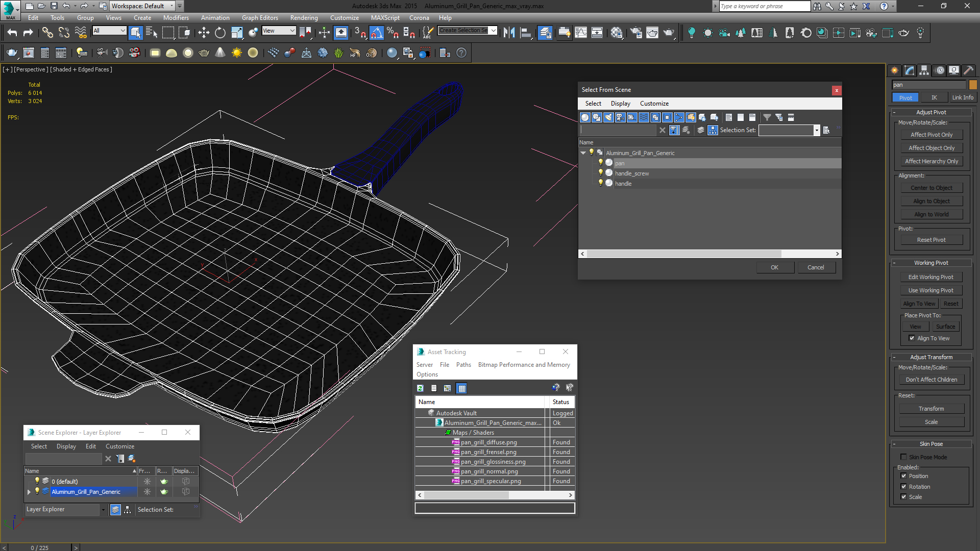Activate the Unlink Selection tool
The image size is (980, 551).
click(x=64, y=33)
